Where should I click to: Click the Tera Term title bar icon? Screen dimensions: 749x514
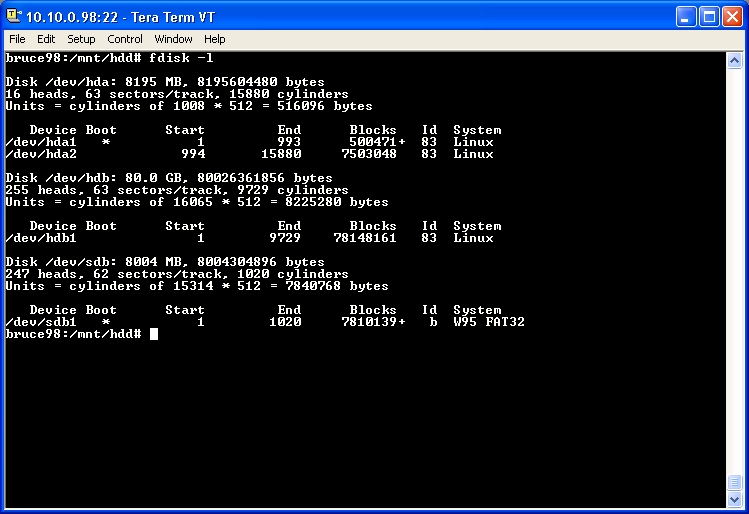point(13,17)
